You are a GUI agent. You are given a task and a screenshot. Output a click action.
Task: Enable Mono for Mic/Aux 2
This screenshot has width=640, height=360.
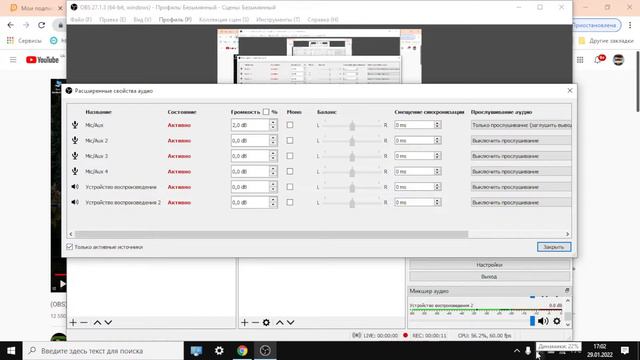tap(290, 140)
